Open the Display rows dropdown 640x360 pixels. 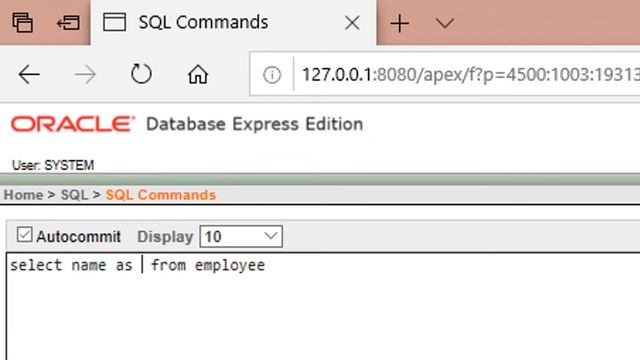coord(241,236)
